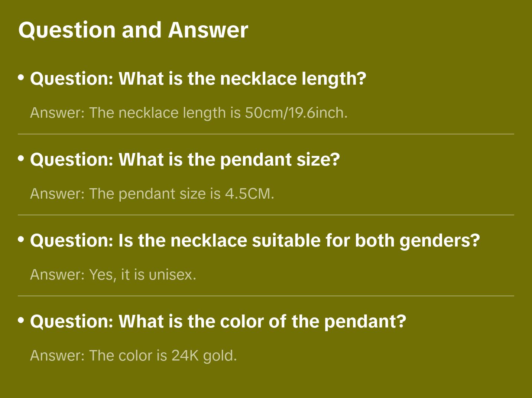532x398 pixels.
Task: Click the divider line below the necklace length answer
Action: coord(266,134)
